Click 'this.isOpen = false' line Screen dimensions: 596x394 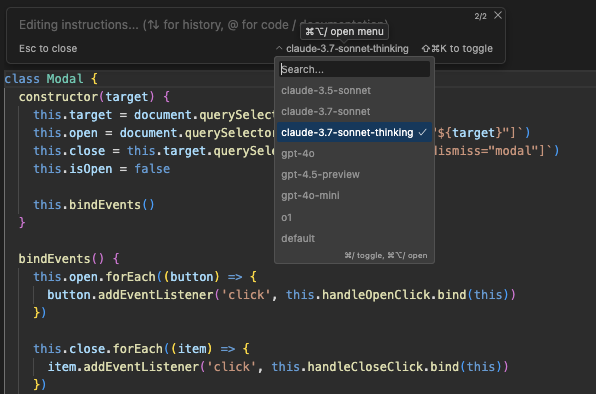[101, 169]
